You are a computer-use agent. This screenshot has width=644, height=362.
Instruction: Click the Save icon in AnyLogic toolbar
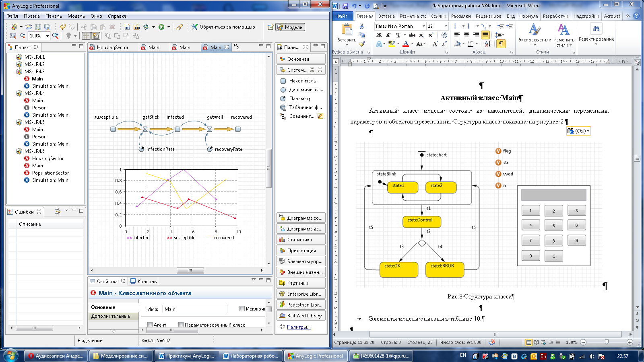point(38,27)
